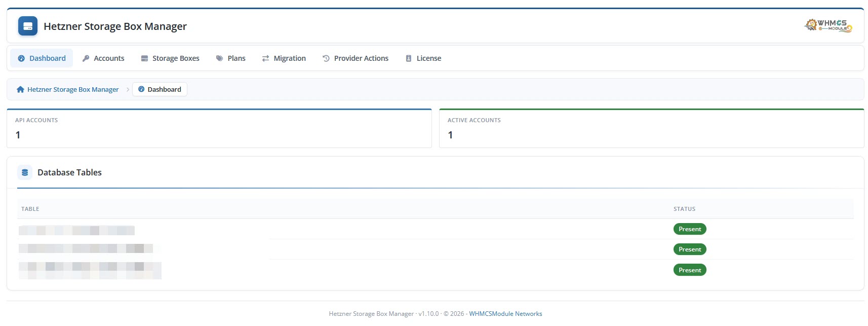Viewport: 868px width, 326px height.
Task: Open the Dashboard tab
Action: (42, 58)
